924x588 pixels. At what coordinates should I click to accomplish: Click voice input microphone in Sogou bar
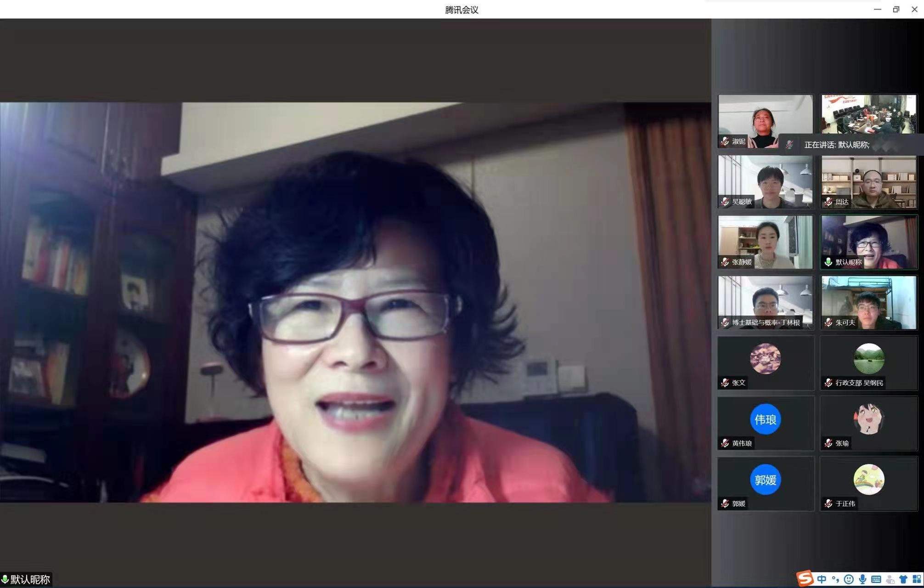(862, 579)
